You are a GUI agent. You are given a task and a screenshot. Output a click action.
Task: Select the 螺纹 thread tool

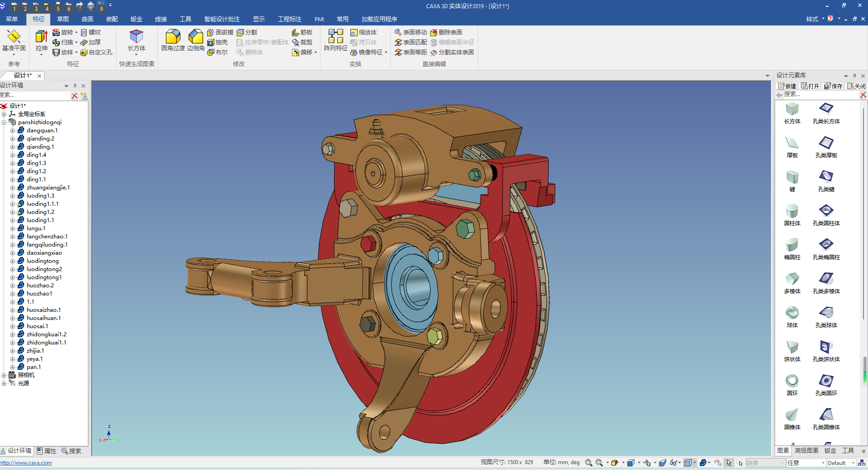[x=91, y=32]
